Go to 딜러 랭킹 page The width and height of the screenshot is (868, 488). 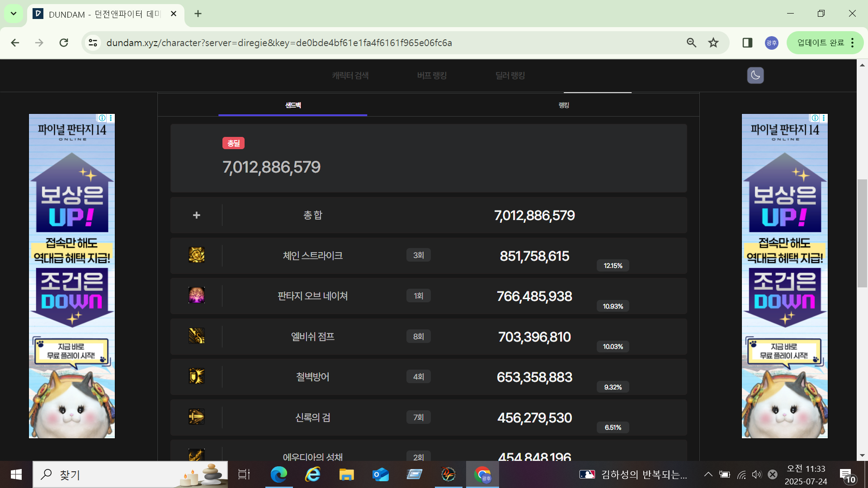(510, 75)
